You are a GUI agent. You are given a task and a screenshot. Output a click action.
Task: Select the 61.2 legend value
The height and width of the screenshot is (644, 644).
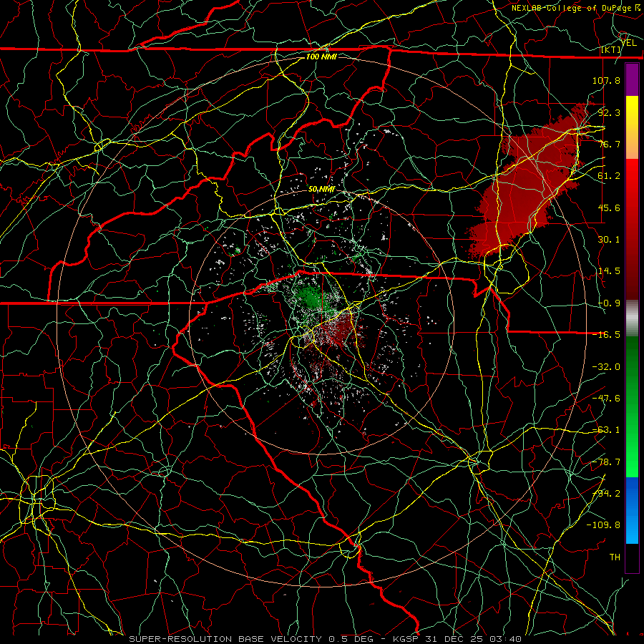tap(609, 176)
